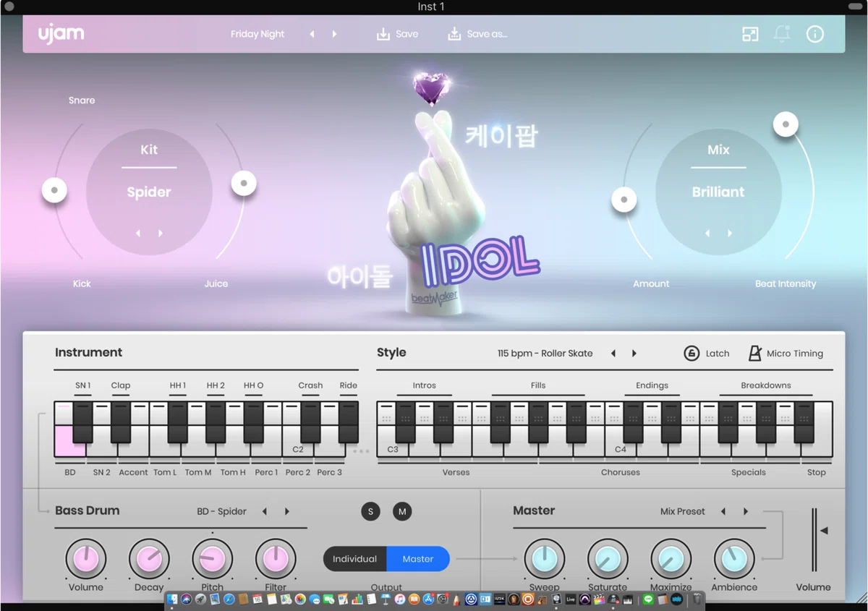This screenshot has height=611, width=868.
Task: Trigger the Clap black key
Action: tap(121, 422)
